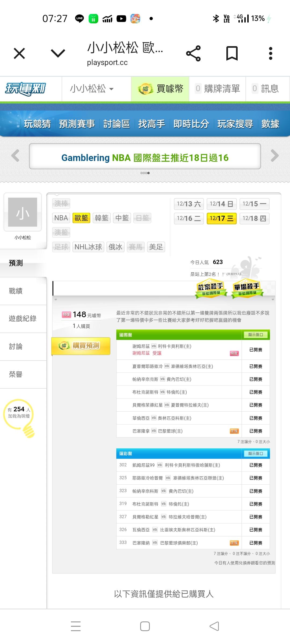The image size is (290, 644).
Task: Show next banner with right arrow
Action: point(275,156)
